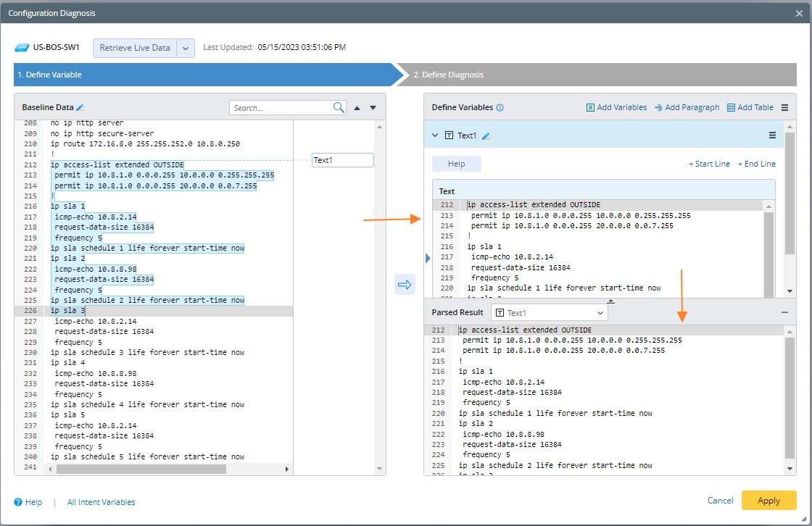
Task: Collapse panel with small up arrow above Parsed Result
Action: 610,301
